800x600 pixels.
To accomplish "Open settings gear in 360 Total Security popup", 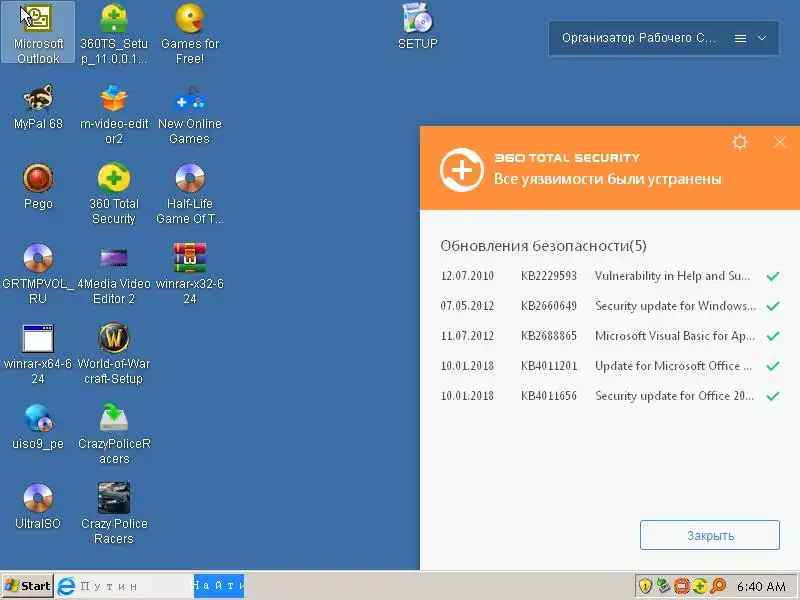I will 740,142.
